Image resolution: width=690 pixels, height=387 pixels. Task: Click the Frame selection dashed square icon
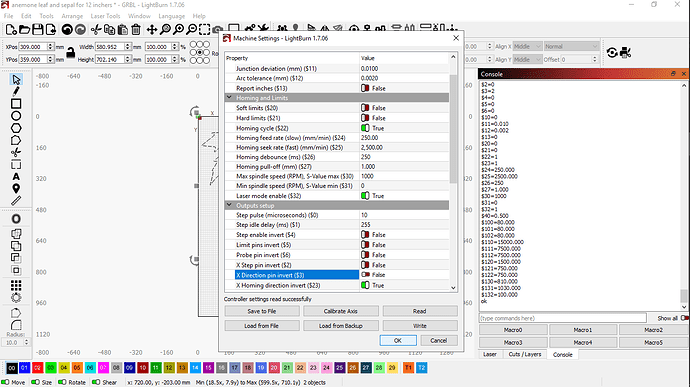point(205,29)
